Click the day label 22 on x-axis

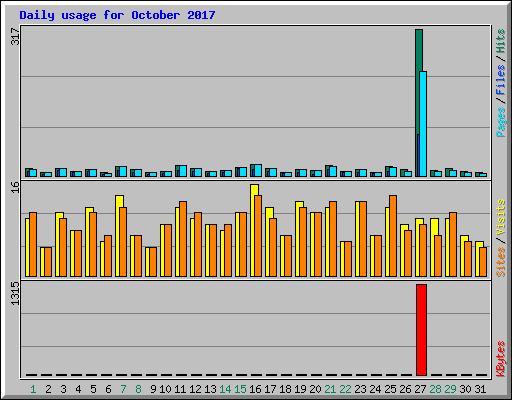345,389
